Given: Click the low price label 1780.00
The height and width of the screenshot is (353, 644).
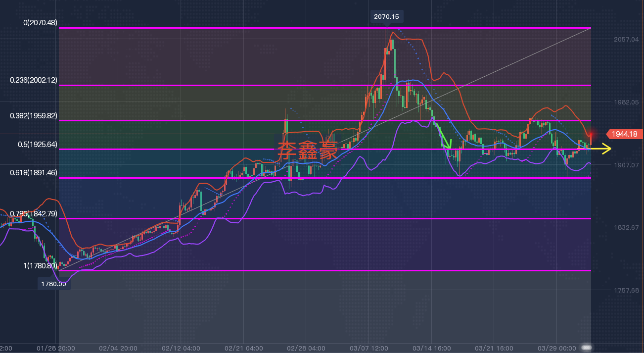Looking at the screenshot, I should click(x=54, y=284).
